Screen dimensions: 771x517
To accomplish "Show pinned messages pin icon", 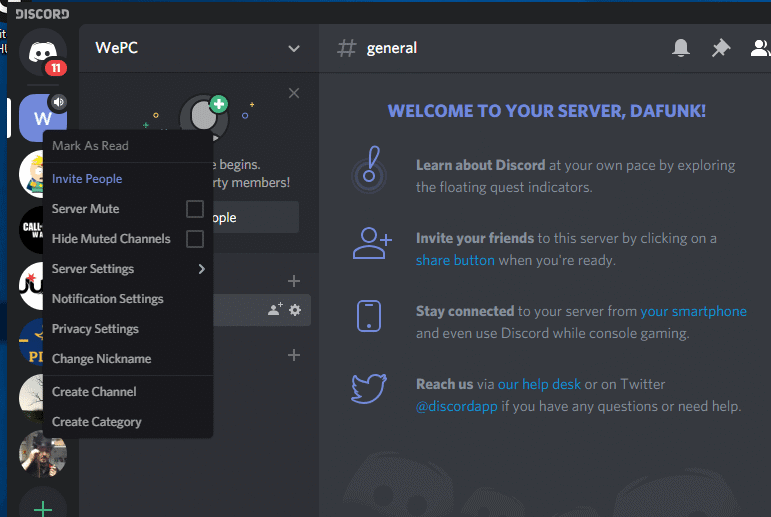I will click(721, 48).
